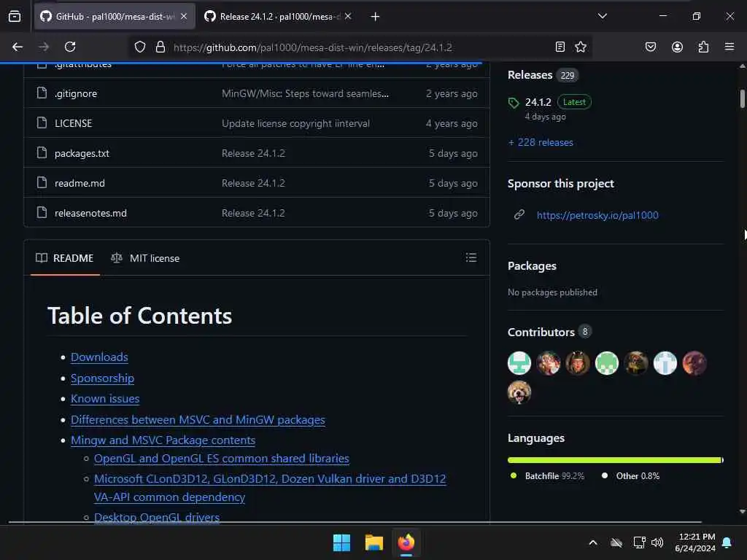Image resolution: width=747 pixels, height=560 pixels.
Task: Open the releasenotes.md file
Action: (x=90, y=214)
